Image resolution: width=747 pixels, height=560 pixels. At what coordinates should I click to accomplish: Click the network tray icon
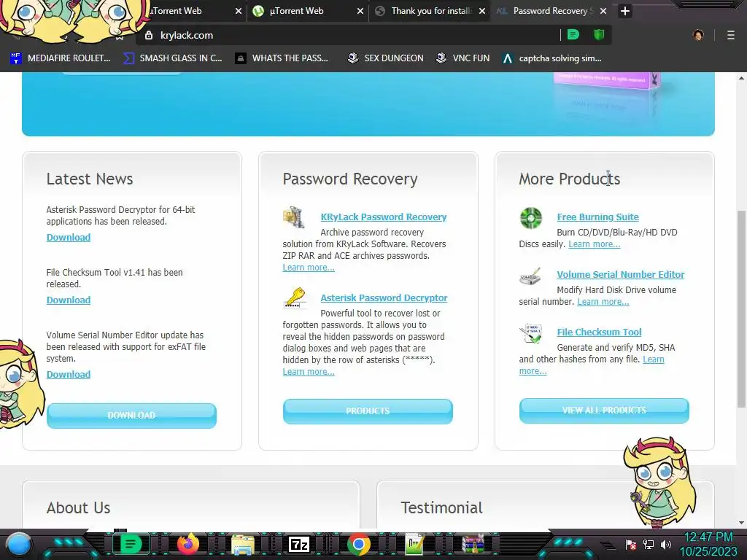(x=649, y=544)
